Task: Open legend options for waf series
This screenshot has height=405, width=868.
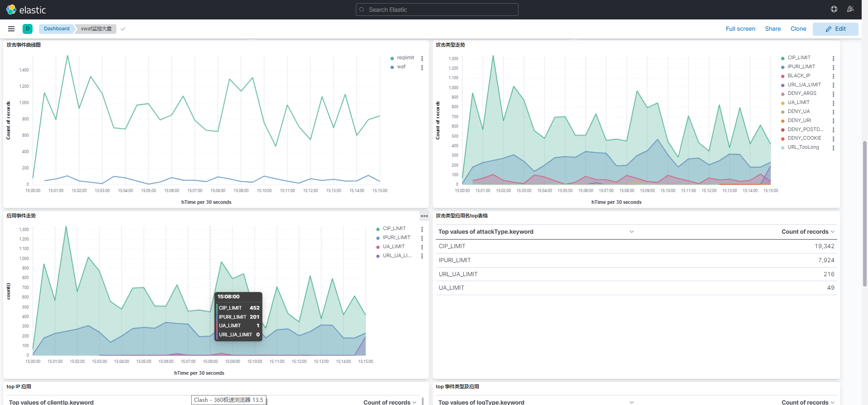Action: pyautogui.click(x=422, y=67)
